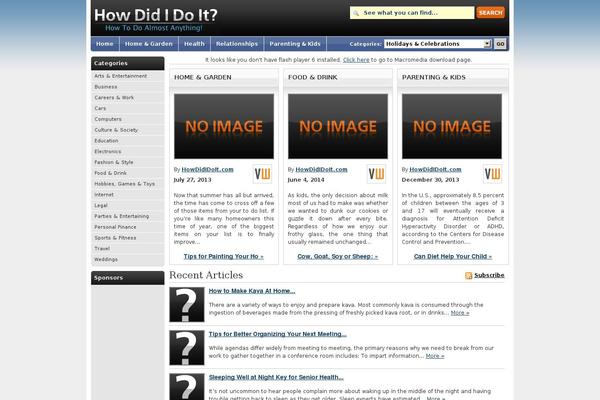Open the Parenting & Kids navigation tab

coord(295,44)
